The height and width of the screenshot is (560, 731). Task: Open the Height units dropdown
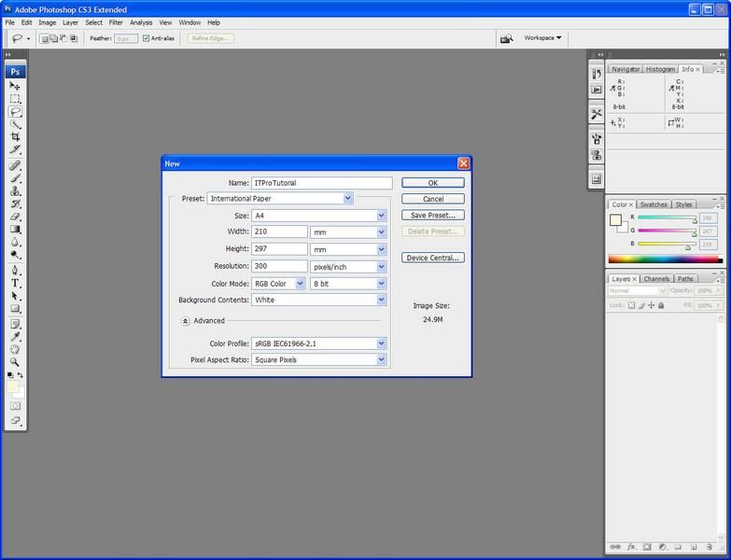click(348, 249)
